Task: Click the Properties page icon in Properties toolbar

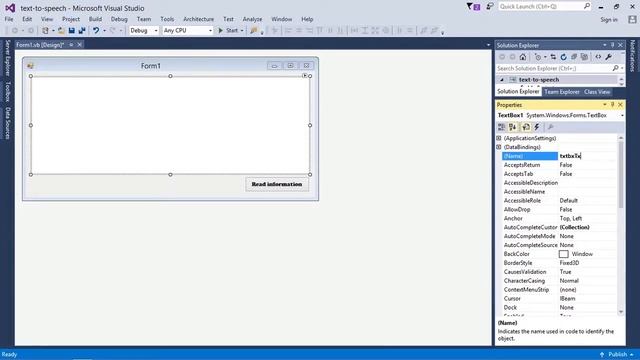Action: tap(526, 127)
